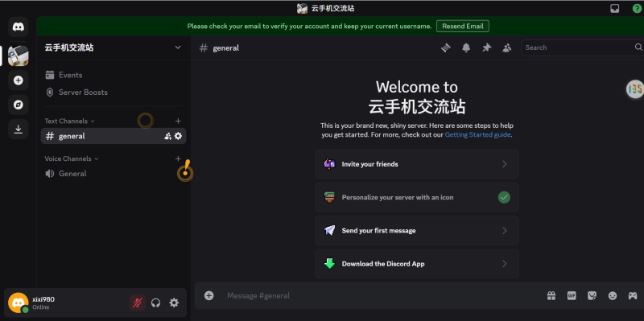Screen dimensions: 644x321
Task: Unmute microphone with the red mic icon
Action: pyautogui.click(x=138, y=303)
